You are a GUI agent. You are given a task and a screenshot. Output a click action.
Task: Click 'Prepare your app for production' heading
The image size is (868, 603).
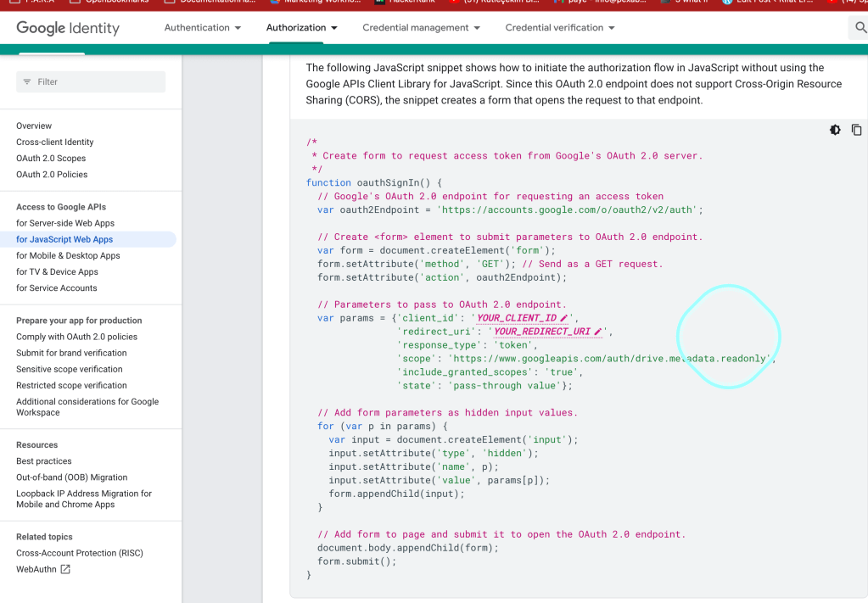tap(79, 321)
